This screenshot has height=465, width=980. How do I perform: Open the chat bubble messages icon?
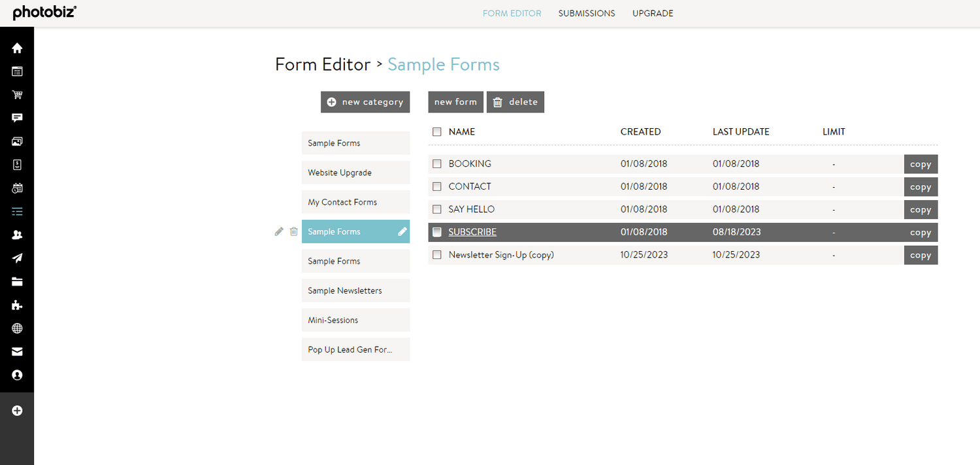click(17, 118)
